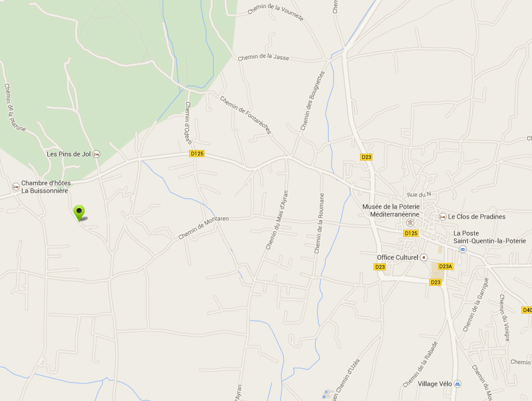Open the Musée de la Poterie Méditerranéenne label
Screen dimensions: 532x401
point(391,210)
